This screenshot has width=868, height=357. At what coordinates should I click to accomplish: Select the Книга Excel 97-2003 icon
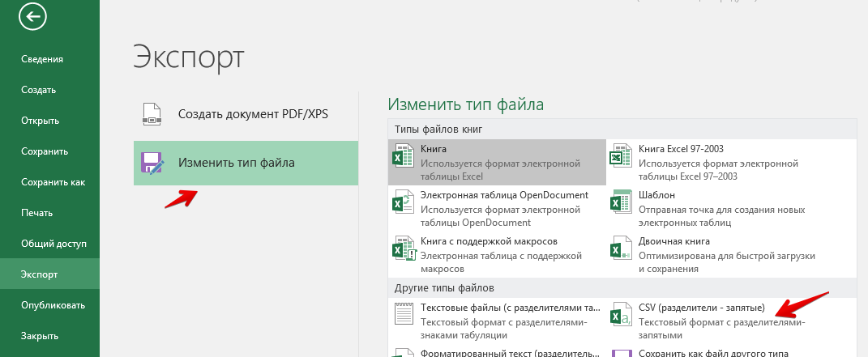620,156
